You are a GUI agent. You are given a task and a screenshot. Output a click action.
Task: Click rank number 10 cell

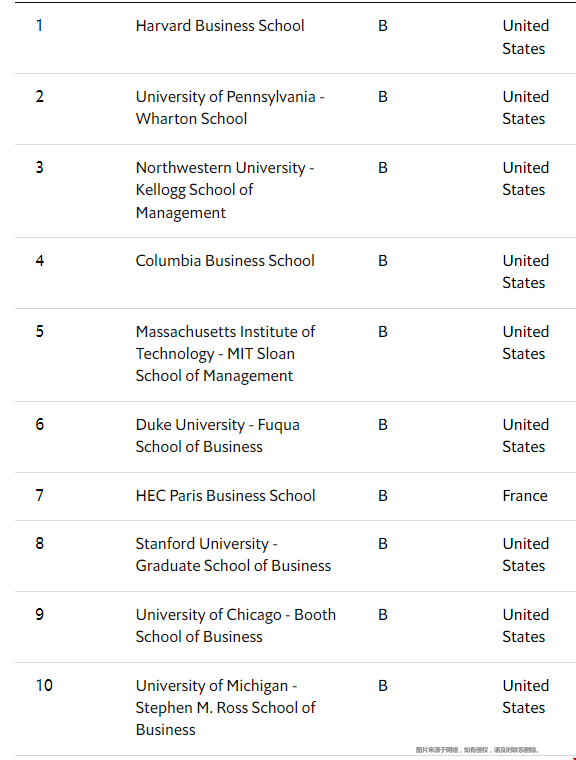44,685
